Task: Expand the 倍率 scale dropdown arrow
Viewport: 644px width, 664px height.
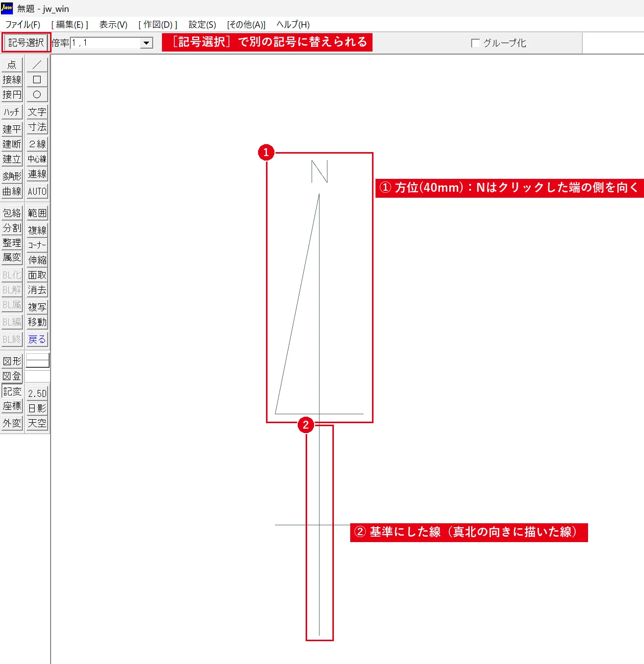Action: pos(147,43)
